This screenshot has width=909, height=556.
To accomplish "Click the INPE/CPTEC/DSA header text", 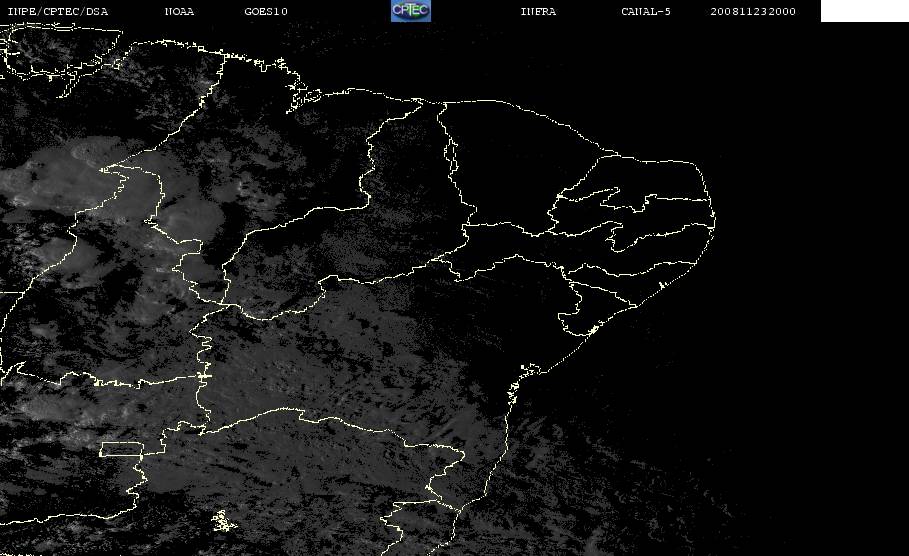I will [57, 12].
